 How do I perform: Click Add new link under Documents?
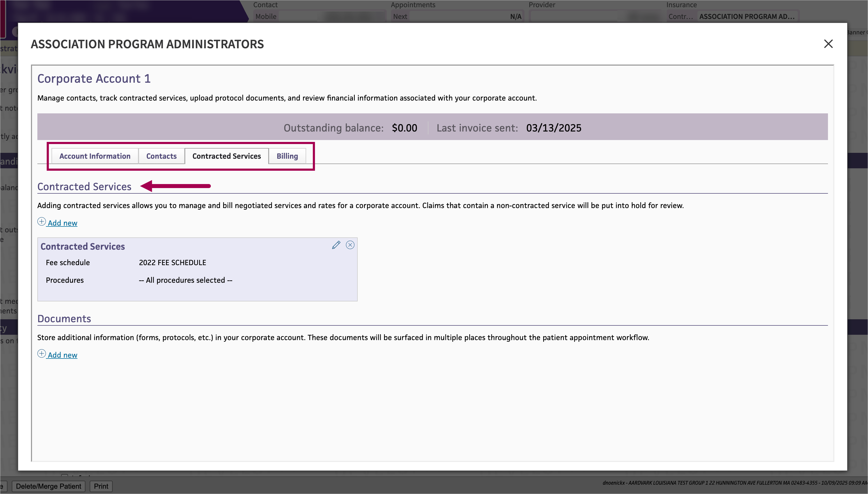pyautogui.click(x=62, y=355)
